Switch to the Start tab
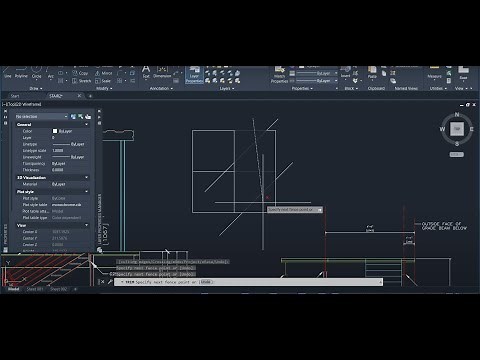This screenshot has height=360, width=480. pyautogui.click(x=15, y=96)
